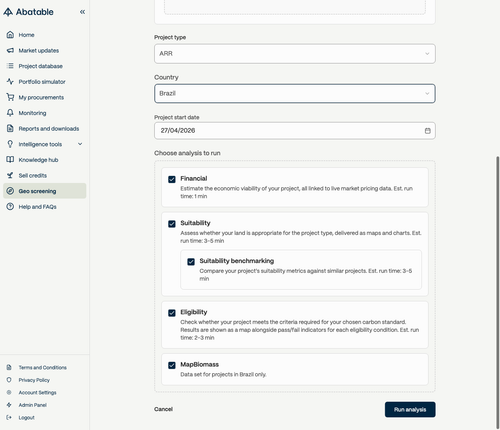Expand the Intelligence tools submenu chevron
The width and height of the screenshot is (500, 430).
(80, 144)
